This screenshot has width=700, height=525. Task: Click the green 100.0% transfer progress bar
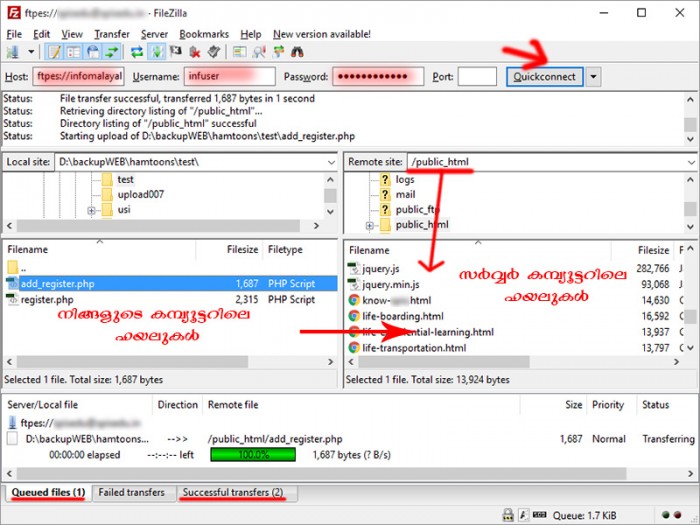pos(253,455)
